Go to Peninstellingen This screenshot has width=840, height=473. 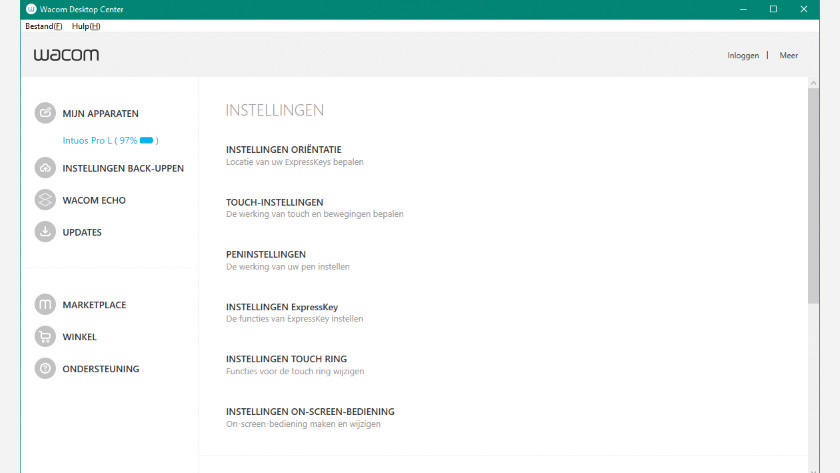(266, 254)
